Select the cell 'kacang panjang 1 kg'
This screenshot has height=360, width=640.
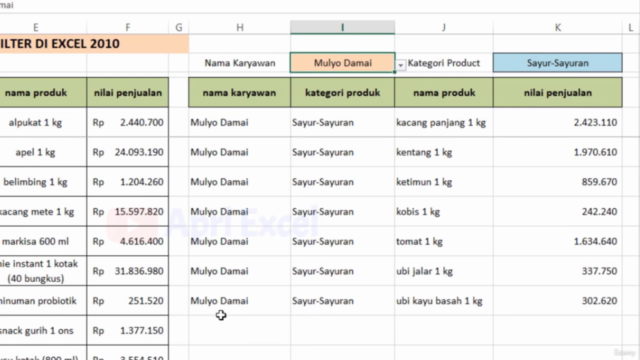click(444, 122)
